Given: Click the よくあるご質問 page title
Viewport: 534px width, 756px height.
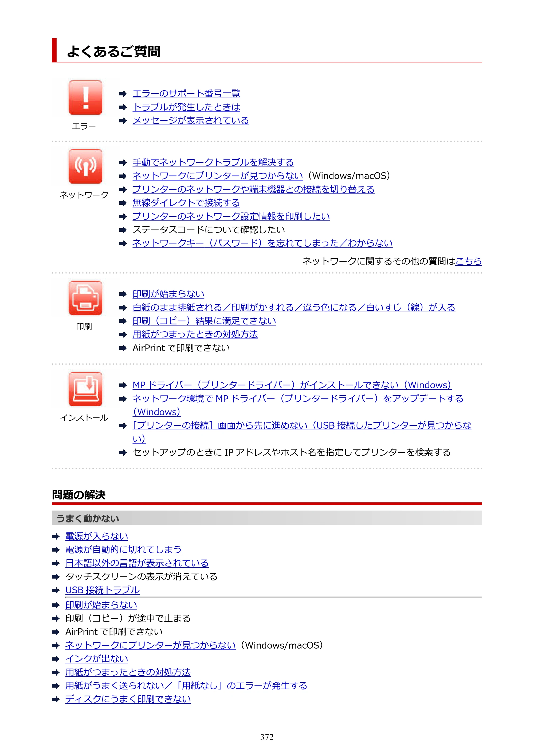Looking at the screenshot, I should point(113,51).
